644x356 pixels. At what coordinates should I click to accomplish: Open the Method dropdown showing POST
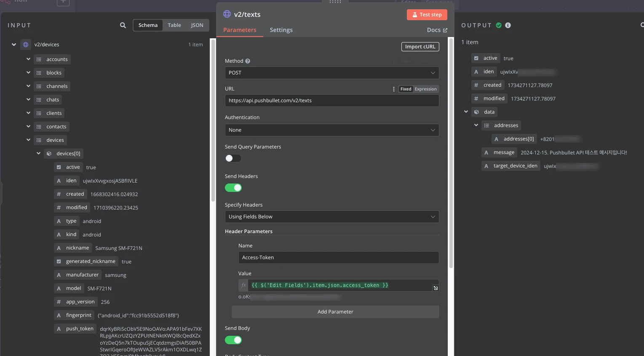coord(331,73)
